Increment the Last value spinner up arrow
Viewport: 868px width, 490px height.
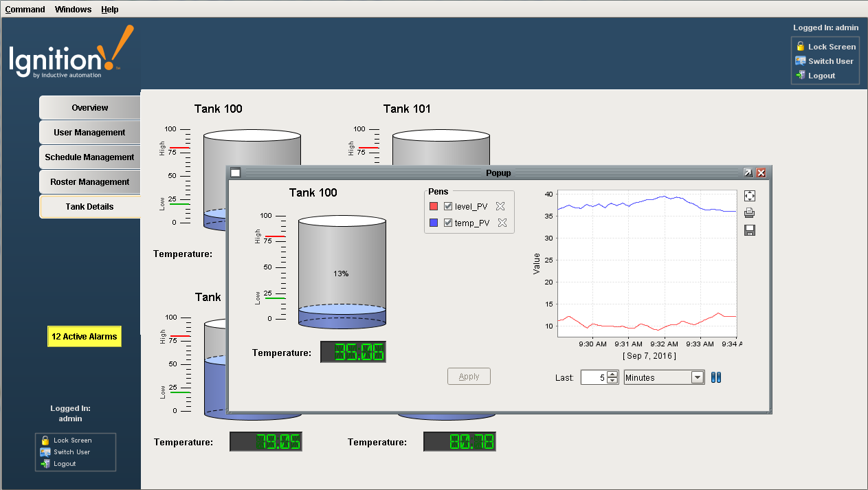[612, 374]
